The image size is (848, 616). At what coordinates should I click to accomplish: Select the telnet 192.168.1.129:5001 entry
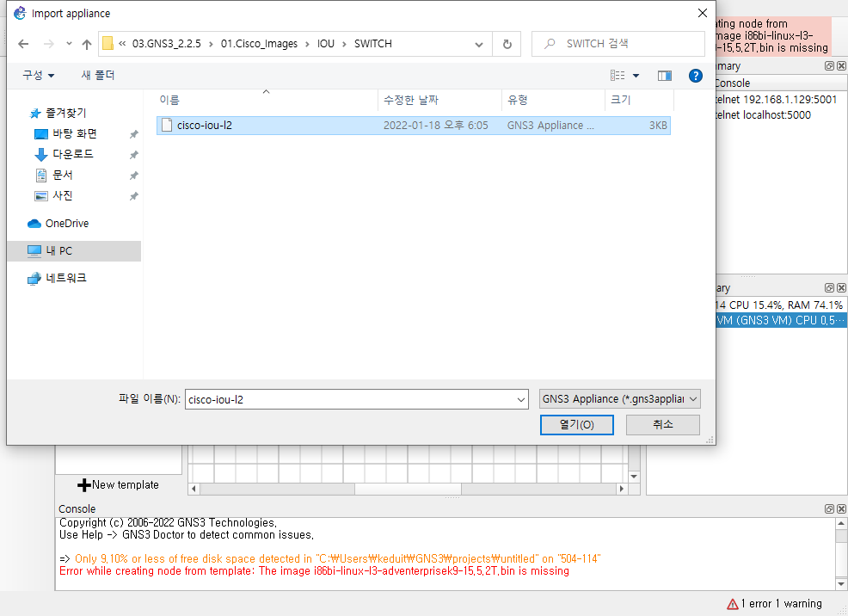tap(776, 100)
